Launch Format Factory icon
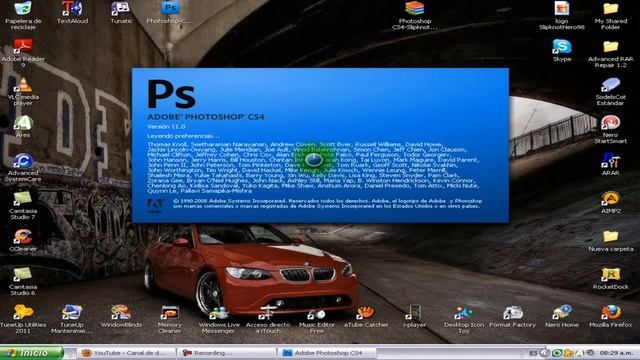The height and width of the screenshot is (360, 640). [x=513, y=313]
